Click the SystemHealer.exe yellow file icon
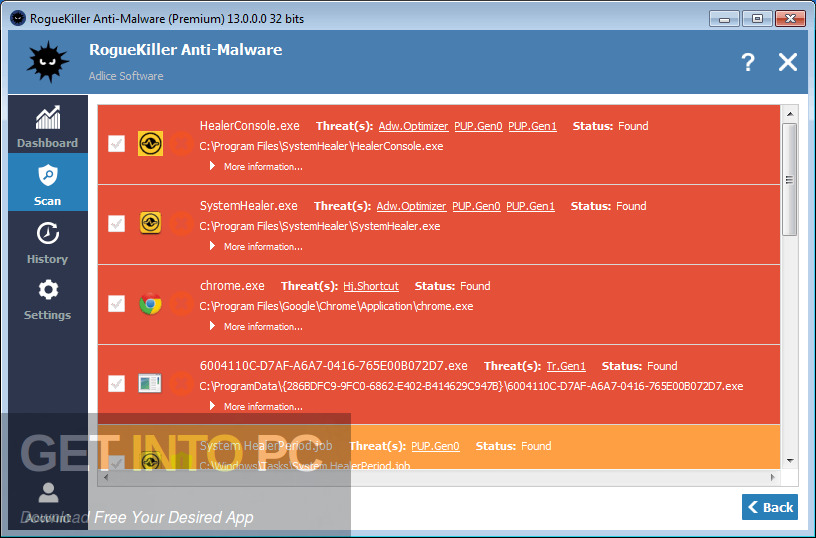 150,223
